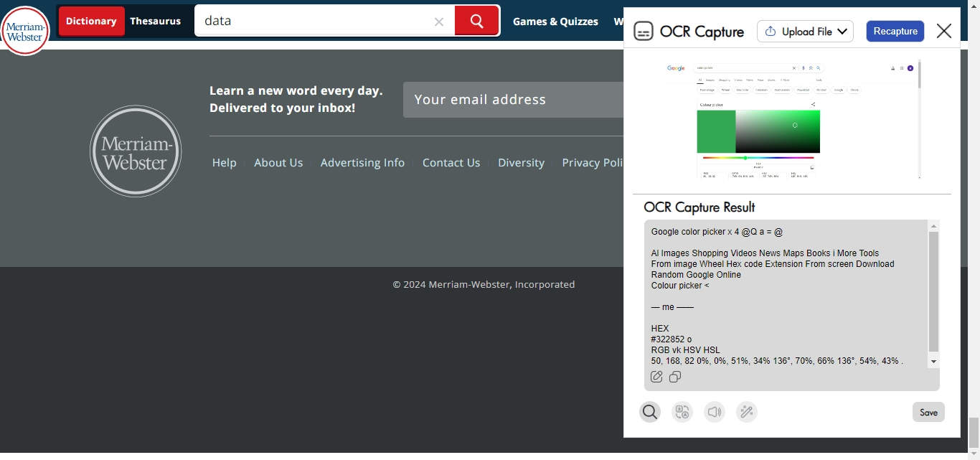980x460 pixels.
Task: Copy the OCR result text
Action: tap(675, 377)
